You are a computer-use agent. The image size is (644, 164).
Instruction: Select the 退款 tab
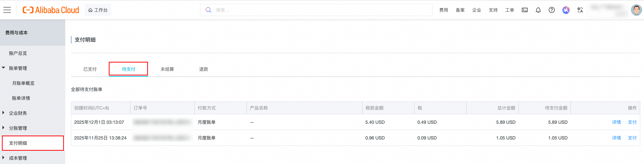[x=203, y=69]
